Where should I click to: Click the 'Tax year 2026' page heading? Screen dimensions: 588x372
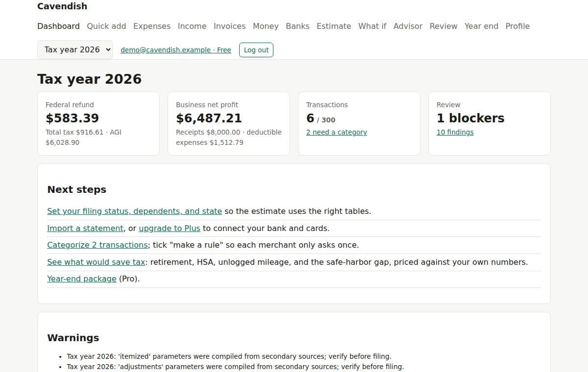90,79
